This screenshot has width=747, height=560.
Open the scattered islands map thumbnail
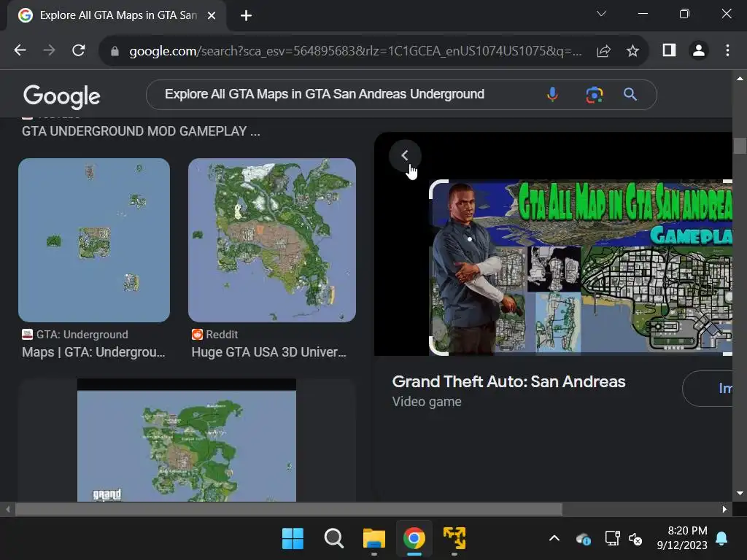point(94,240)
